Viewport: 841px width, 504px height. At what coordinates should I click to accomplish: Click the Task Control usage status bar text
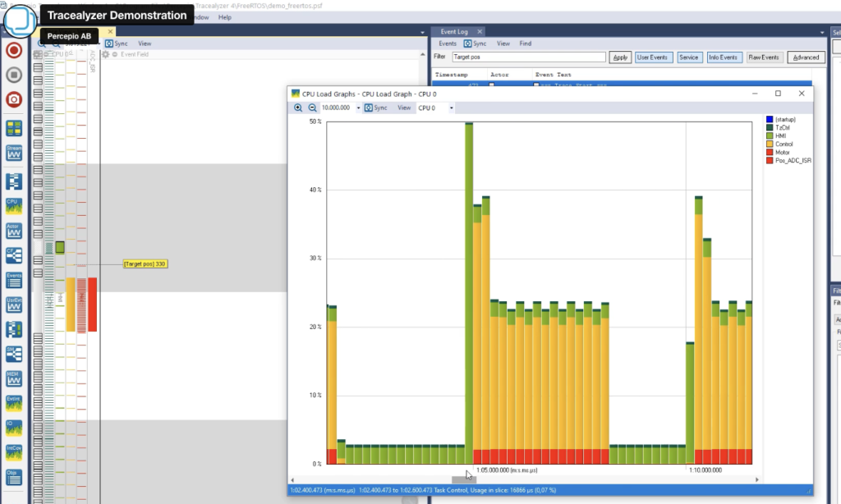click(x=457, y=490)
